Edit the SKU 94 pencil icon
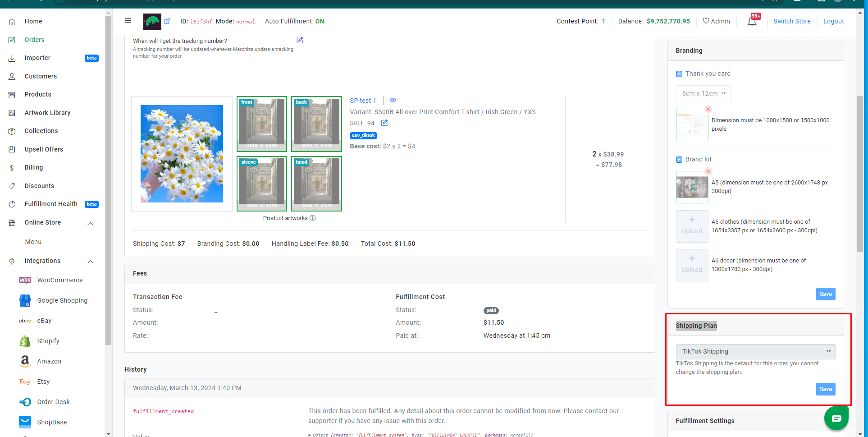The height and width of the screenshot is (437, 868). click(x=384, y=123)
